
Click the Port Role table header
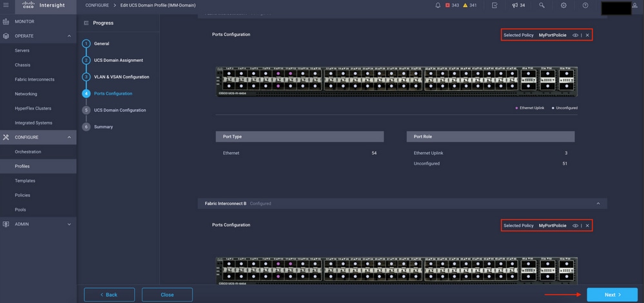point(491,137)
